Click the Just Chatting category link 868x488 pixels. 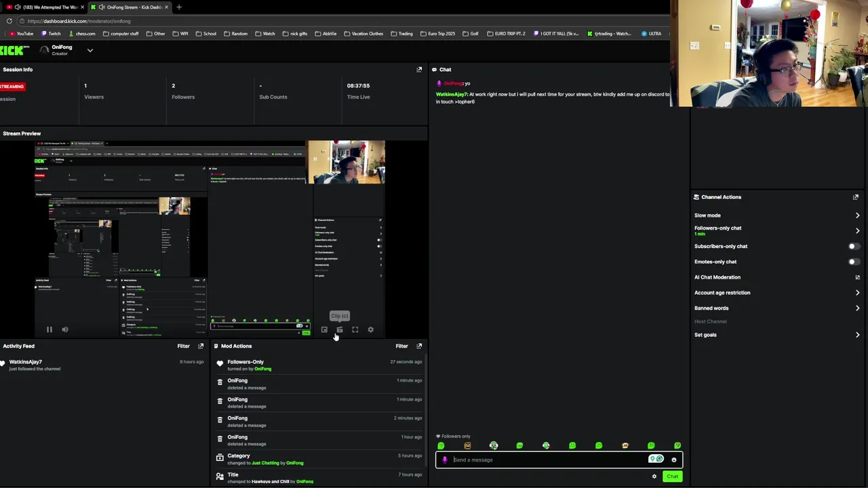pos(265,463)
